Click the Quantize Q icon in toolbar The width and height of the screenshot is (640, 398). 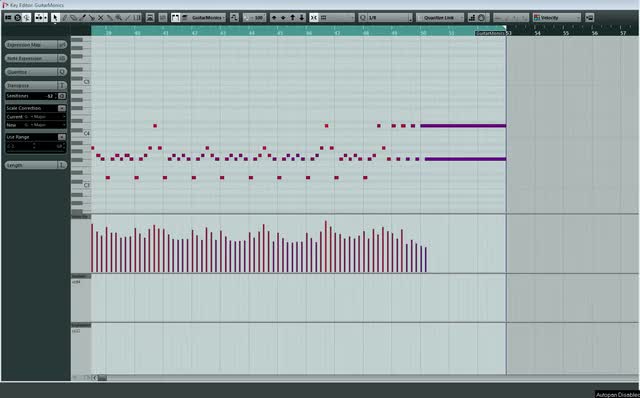pos(362,18)
